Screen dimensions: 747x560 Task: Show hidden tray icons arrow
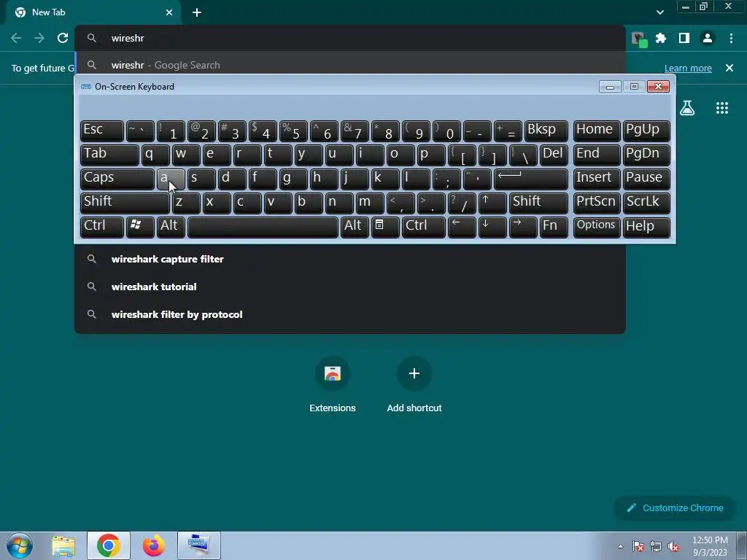[620, 546]
